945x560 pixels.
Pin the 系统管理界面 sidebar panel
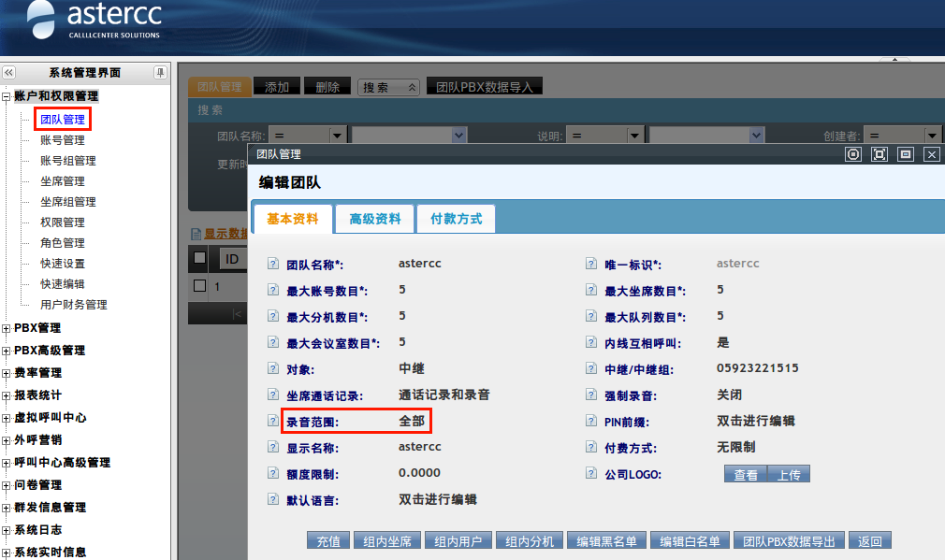(160, 72)
